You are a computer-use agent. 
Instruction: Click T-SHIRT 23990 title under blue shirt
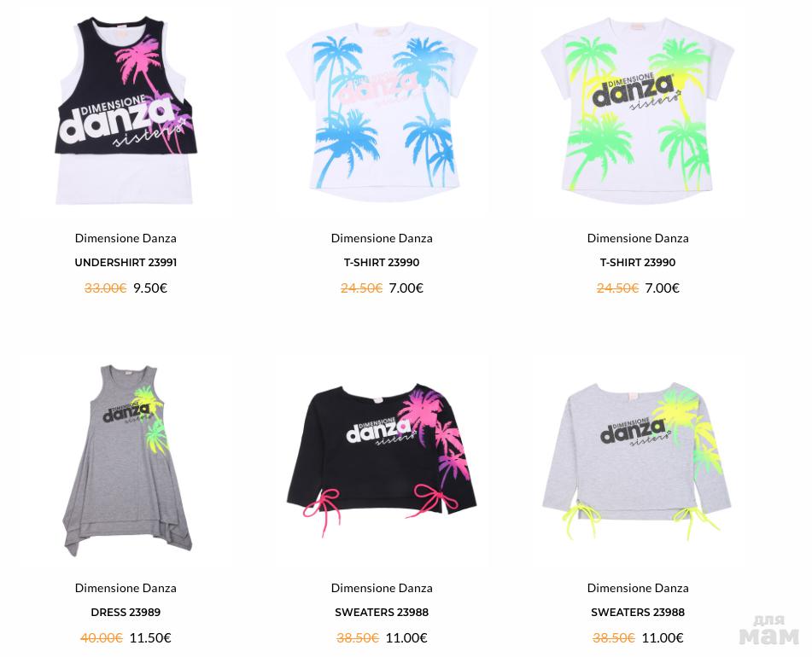pyautogui.click(x=382, y=262)
